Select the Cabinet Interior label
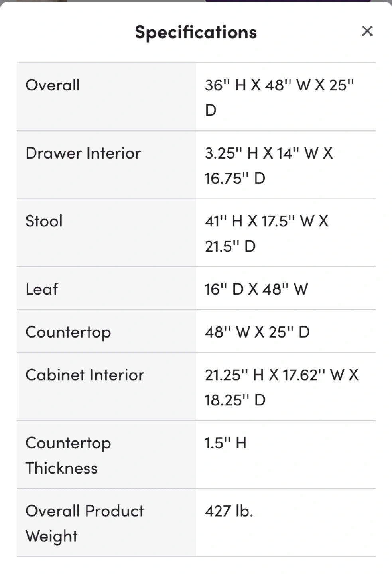Viewport: 392px width, 574px height. pyautogui.click(x=85, y=375)
